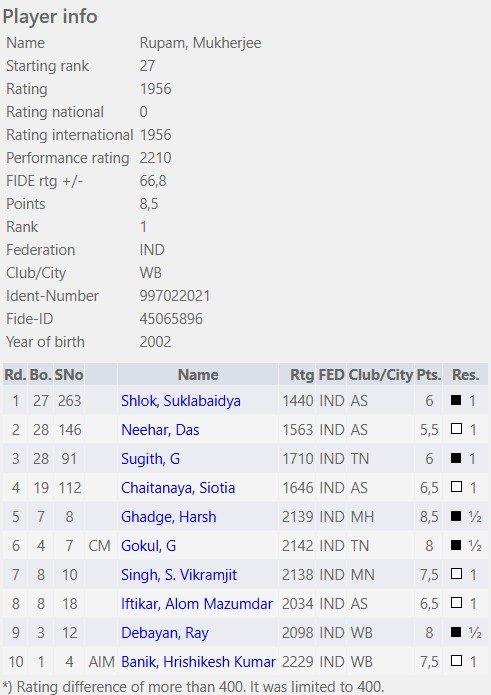
Task: Click the Name column header
Action: [x=198, y=375]
